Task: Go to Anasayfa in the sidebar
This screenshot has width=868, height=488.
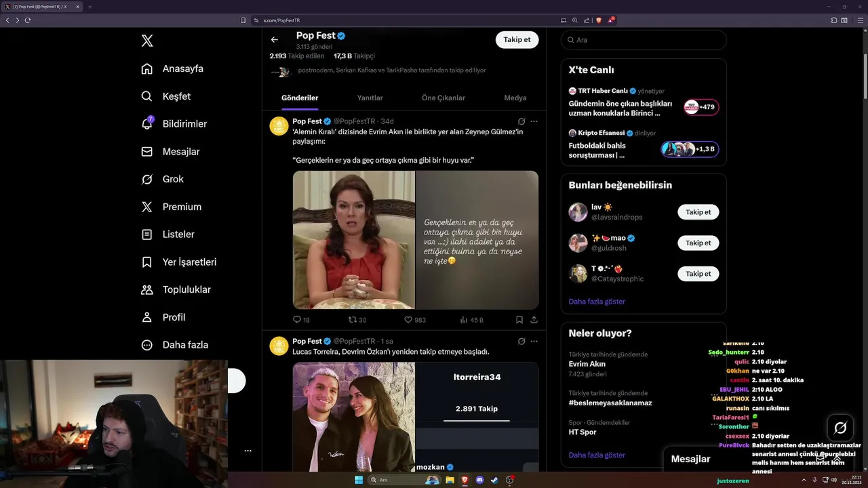Action: (172, 68)
